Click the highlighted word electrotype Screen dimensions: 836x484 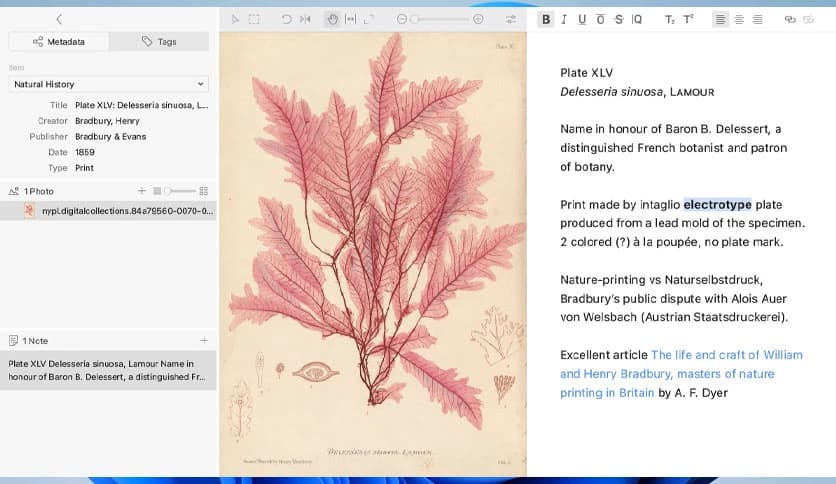(x=717, y=205)
